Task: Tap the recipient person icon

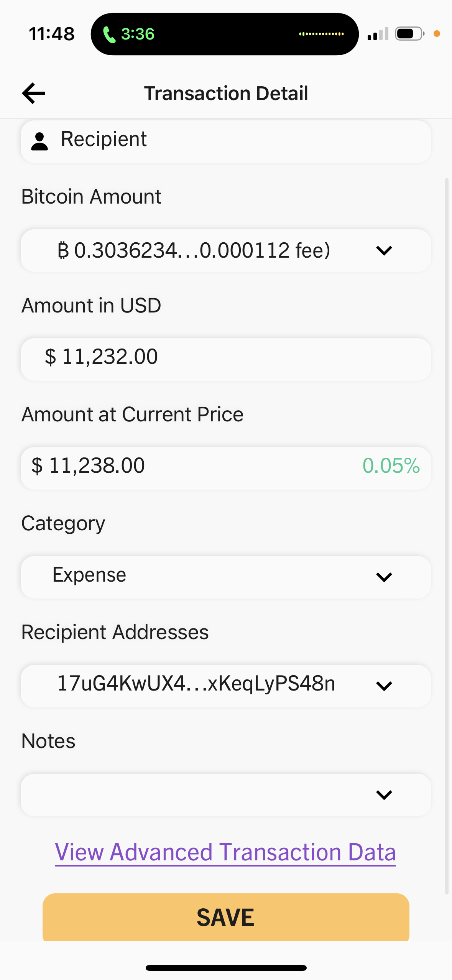Action: point(39,141)
